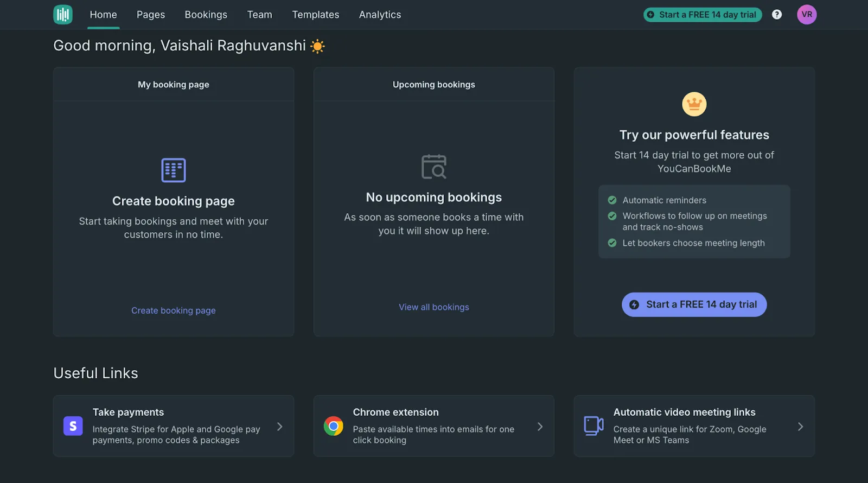Click the Stripe payments icon
Image resolution: width=868 pixels, height=483 pixels.
(73, 426)
